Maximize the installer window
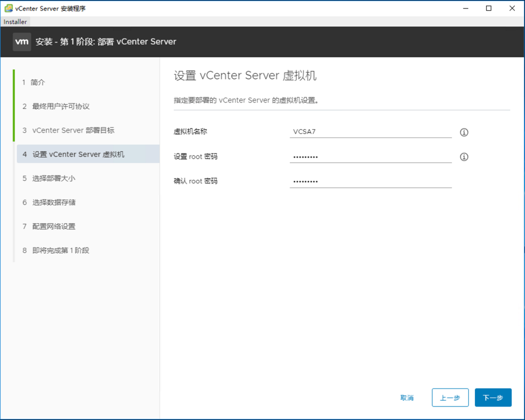 tap(489, 8)
